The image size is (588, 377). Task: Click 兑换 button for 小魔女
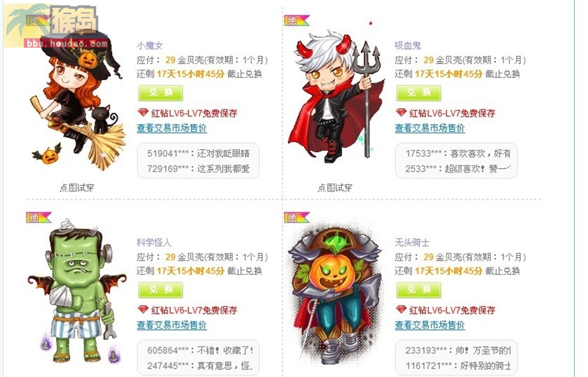[160, 92]
